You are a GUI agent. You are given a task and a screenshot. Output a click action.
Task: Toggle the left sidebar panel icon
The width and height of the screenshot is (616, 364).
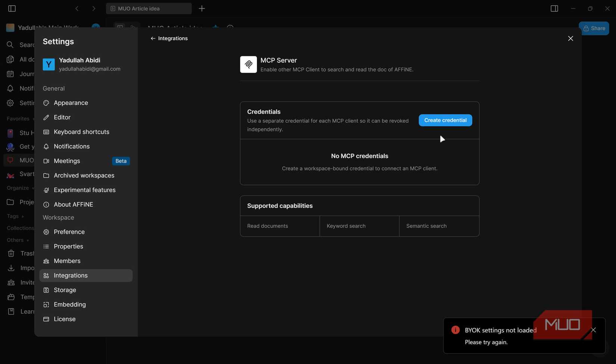click(12, 8)
